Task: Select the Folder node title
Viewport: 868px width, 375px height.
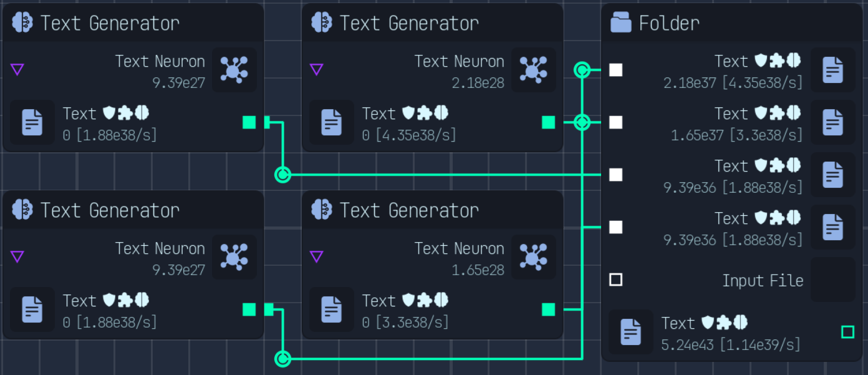Action: 669,24
